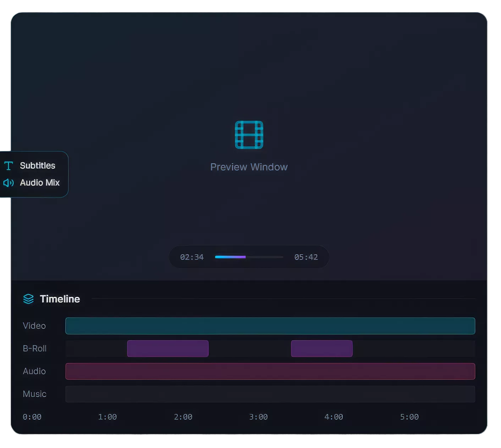Click the Audio Mix speaker icon
This screenshot has height=448, width=501.
[x=9, y=183]
